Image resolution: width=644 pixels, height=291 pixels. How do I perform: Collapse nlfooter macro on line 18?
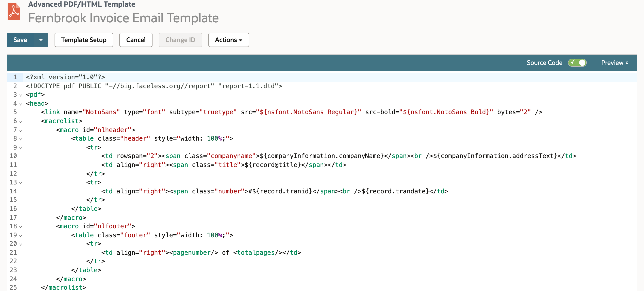click(x=21, y=227)
